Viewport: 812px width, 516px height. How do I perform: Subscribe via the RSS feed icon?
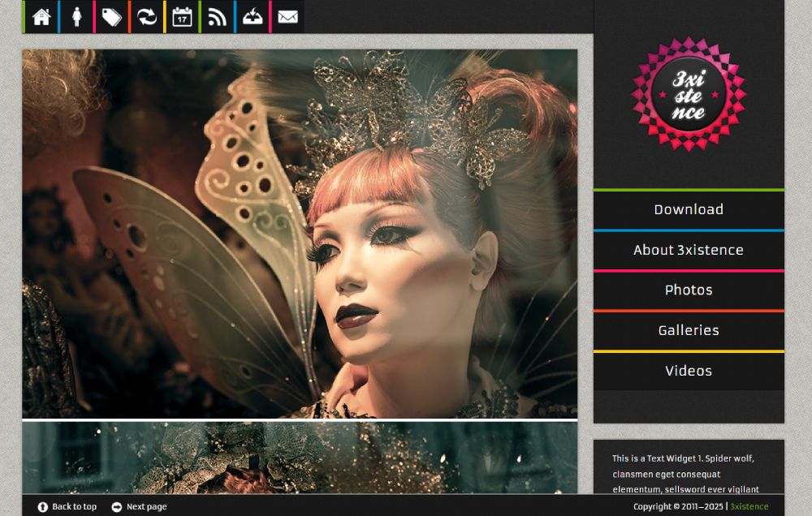(218, 17)
